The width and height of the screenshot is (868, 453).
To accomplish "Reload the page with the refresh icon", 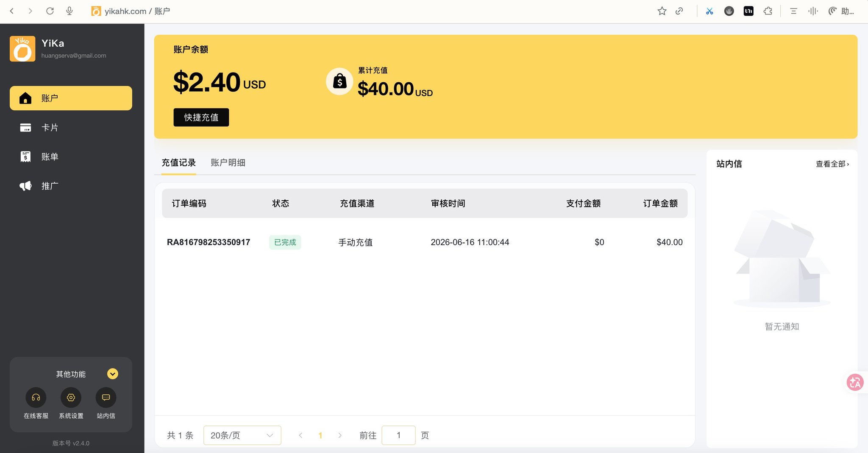I will pyautogui.click(x=50, y=11).
